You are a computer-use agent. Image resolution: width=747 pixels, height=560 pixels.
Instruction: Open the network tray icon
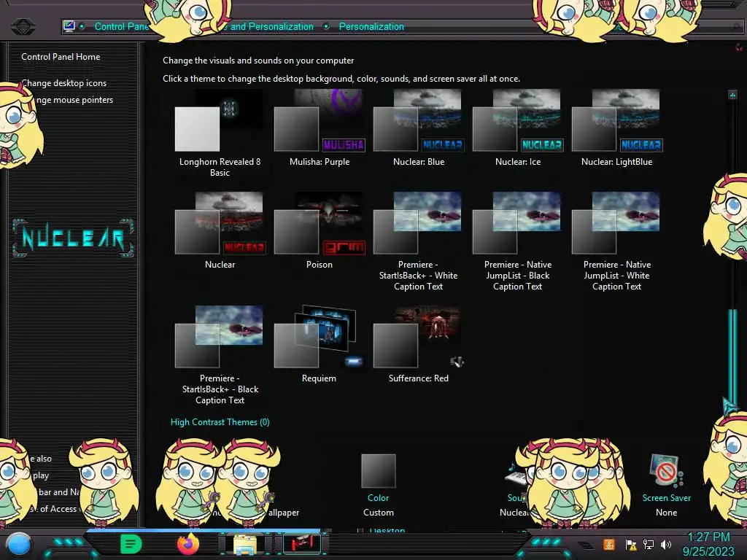(x=649, y=544)
